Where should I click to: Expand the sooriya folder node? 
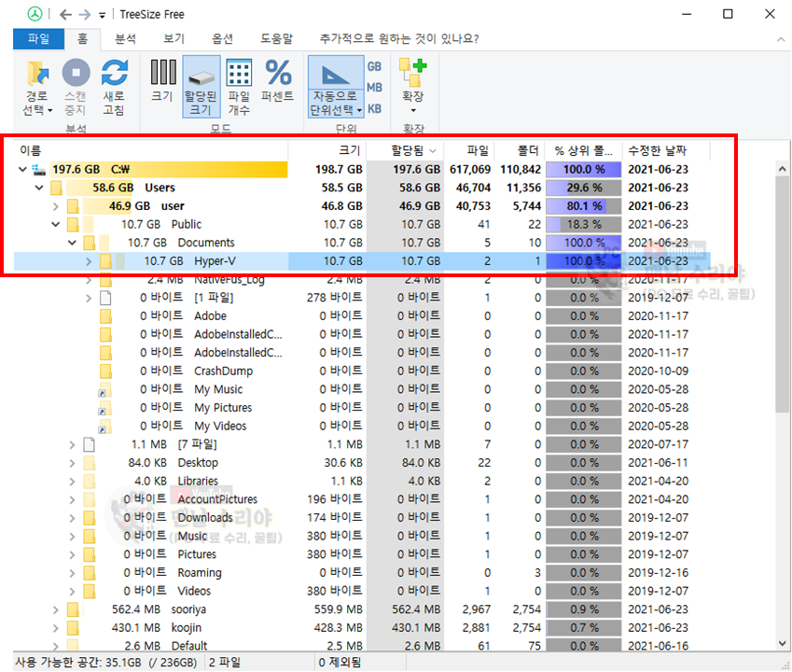(x=56, y=609)
